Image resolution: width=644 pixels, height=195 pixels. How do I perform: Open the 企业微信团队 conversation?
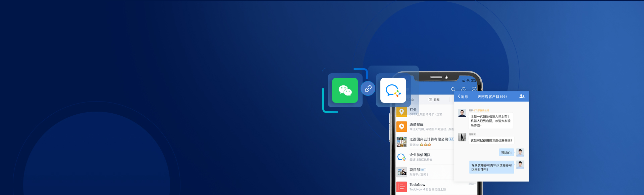(425, 157)
